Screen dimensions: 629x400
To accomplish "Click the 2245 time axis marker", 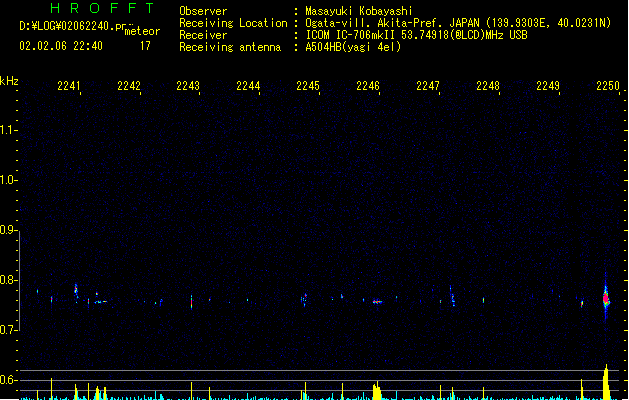I will tap(308, 86).
